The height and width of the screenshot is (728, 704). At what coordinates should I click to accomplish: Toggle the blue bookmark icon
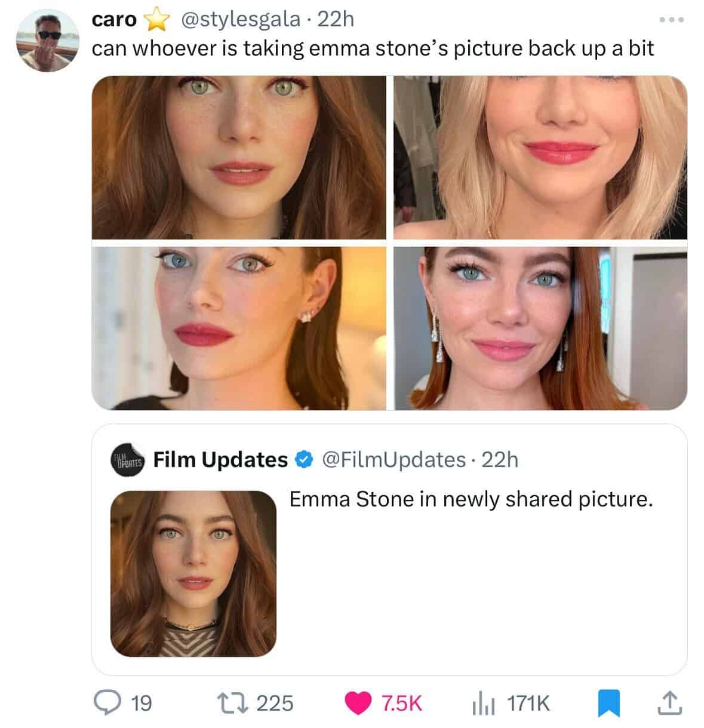pos(608,702)
